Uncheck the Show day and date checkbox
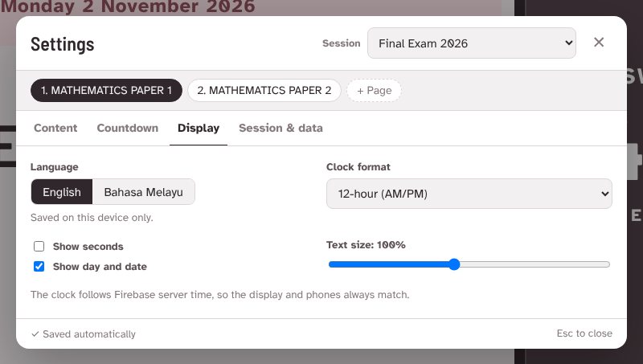 tap(39, 267)
